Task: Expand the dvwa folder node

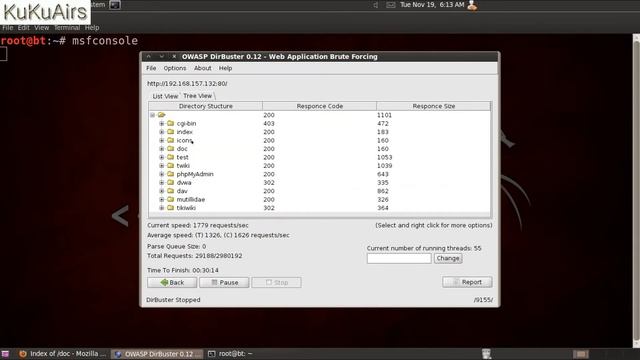Action: [x=162, y=182]
